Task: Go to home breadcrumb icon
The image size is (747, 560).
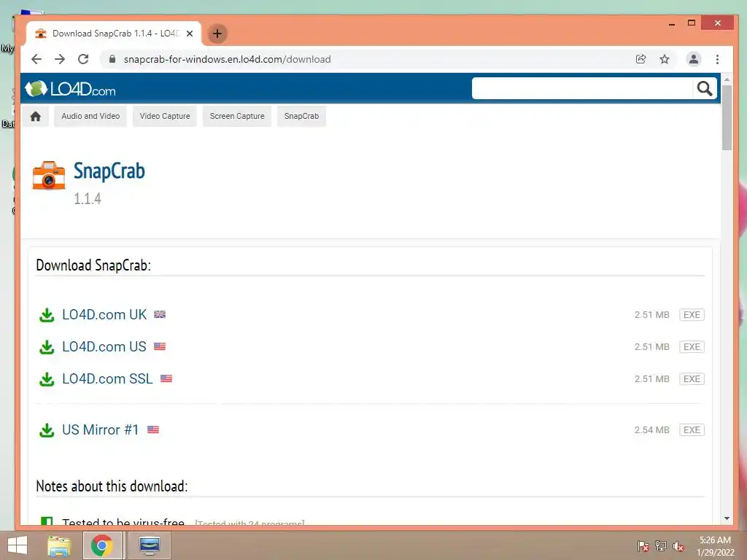Action: pyautogui.click(x=35, y=116)
